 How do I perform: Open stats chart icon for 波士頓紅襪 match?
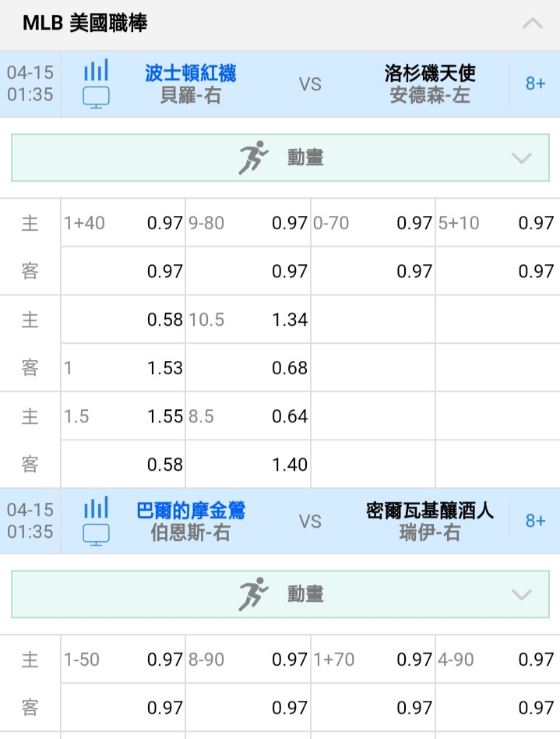point(96,69)
